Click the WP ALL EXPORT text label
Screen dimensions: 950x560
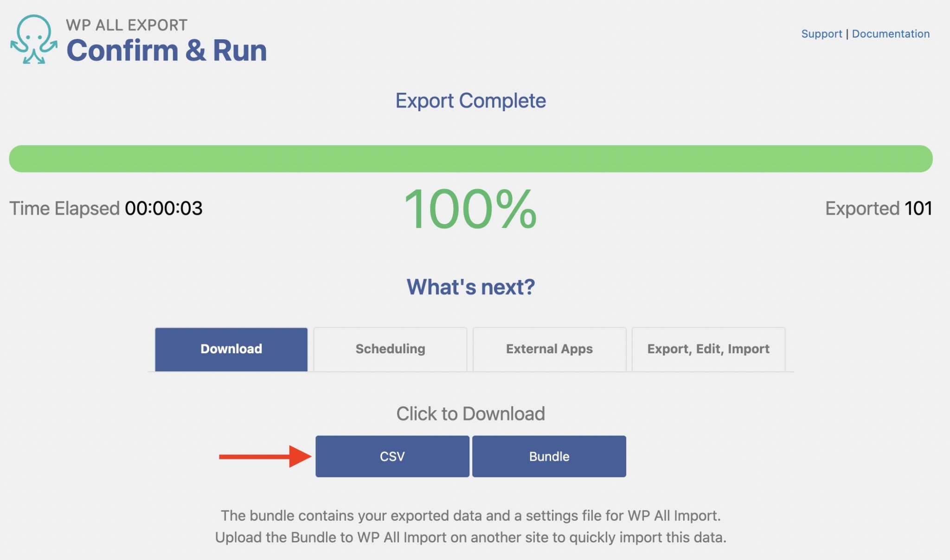(126, 25)
